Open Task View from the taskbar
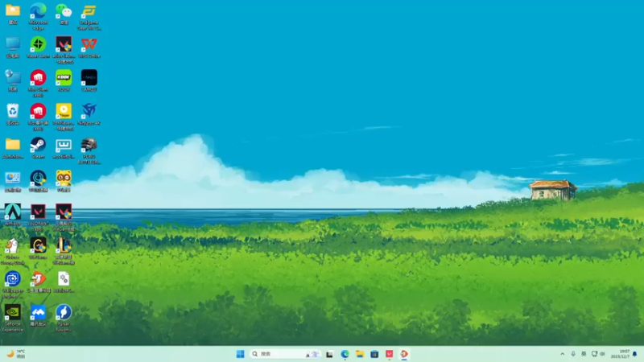This screenshot has height=362, width=644. (329, 354)
